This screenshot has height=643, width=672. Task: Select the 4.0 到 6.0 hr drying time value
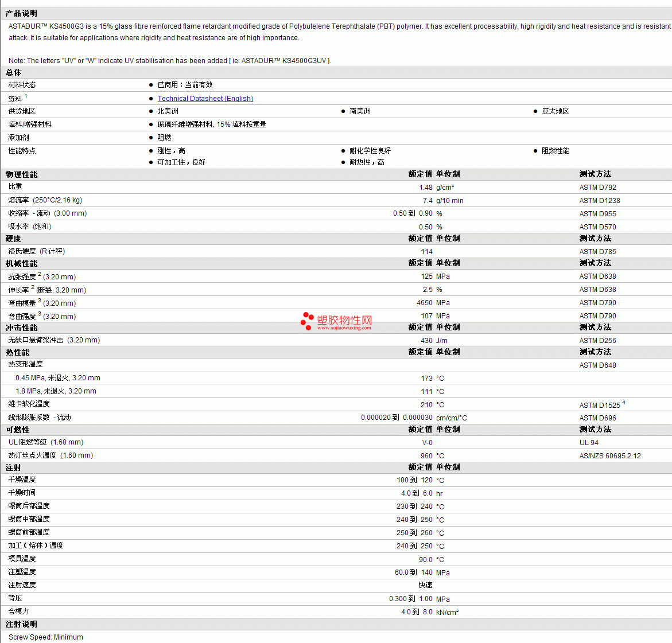coord(422,493)
